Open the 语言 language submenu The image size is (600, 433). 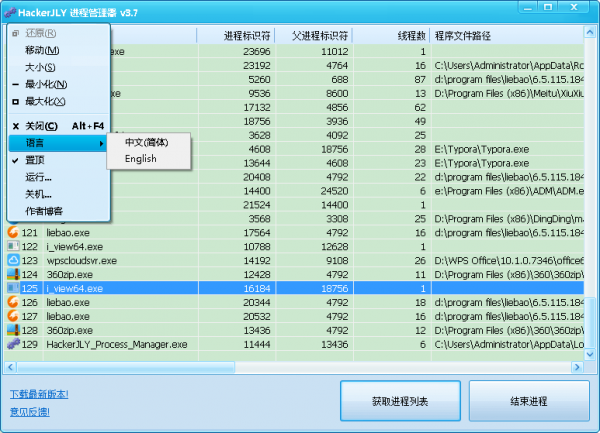(x=59, y=143)
